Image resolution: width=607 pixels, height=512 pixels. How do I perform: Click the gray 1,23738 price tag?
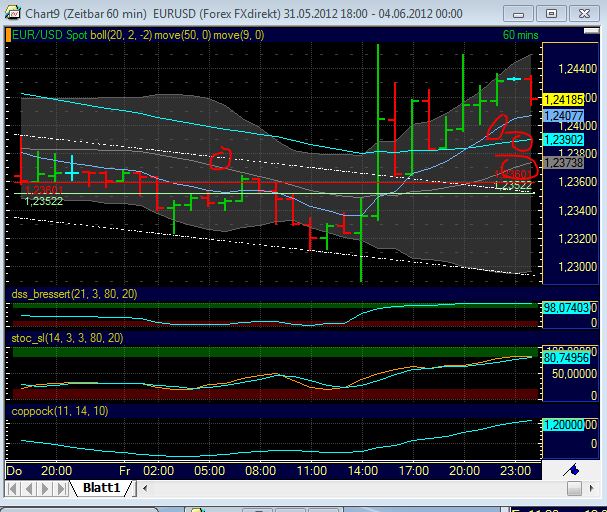tap(563, 163)
